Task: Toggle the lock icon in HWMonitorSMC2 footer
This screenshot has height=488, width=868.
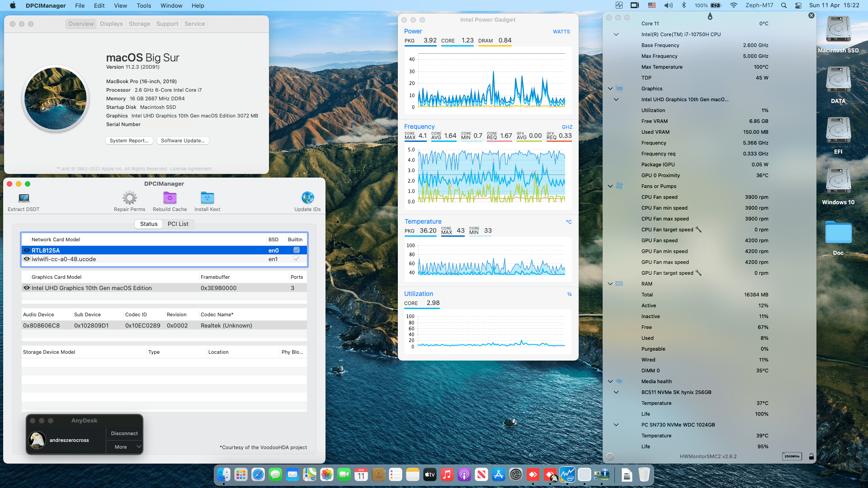Action: pyautogui.click(x=811, y=456)
